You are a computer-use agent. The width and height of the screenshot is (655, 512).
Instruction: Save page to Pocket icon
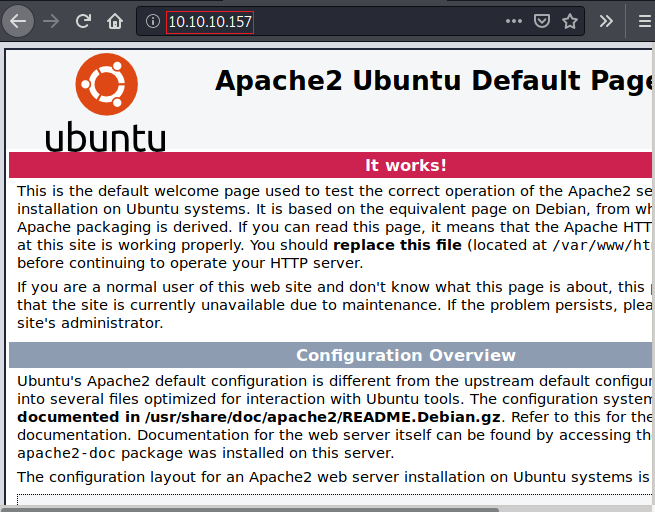[x=542, y=21]
